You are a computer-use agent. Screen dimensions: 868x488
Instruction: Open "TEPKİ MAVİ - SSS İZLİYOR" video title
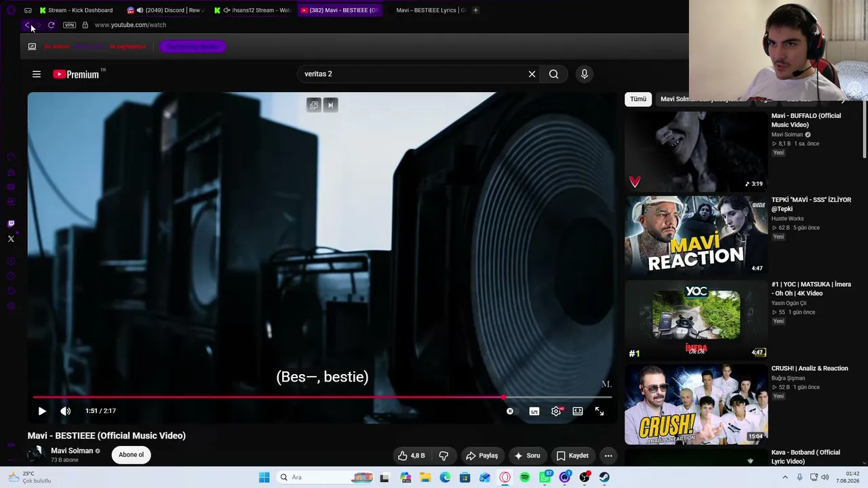click(x=811, y=204)
